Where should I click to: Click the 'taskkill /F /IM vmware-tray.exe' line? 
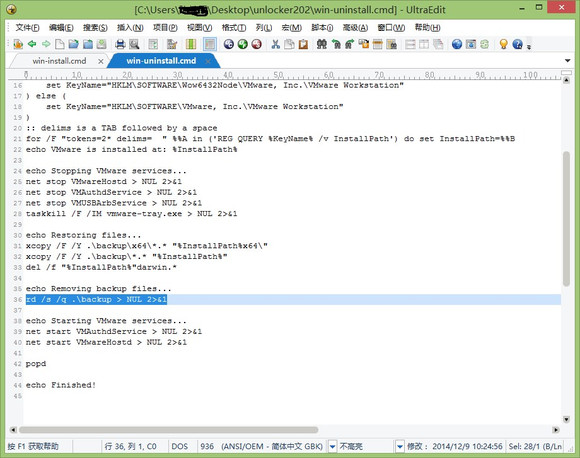coord(131,214)
